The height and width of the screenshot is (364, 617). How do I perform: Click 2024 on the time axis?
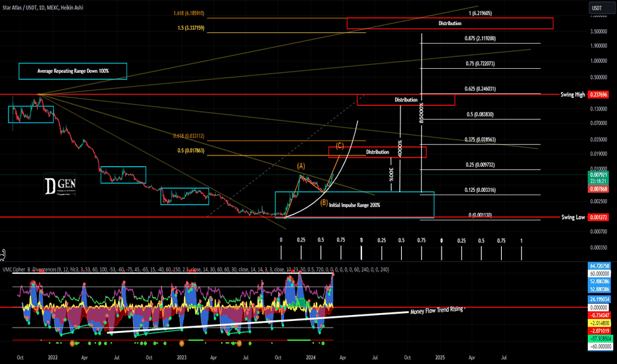coord(311,357)
